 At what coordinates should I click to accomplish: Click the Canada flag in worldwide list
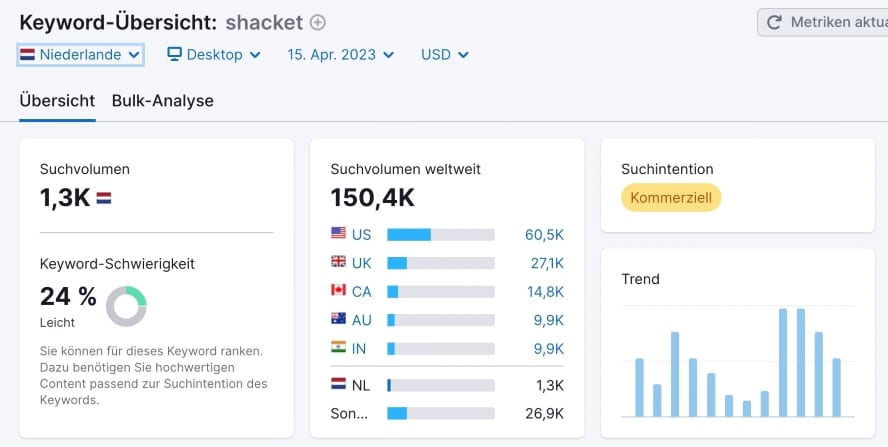[x=338, y=291]
